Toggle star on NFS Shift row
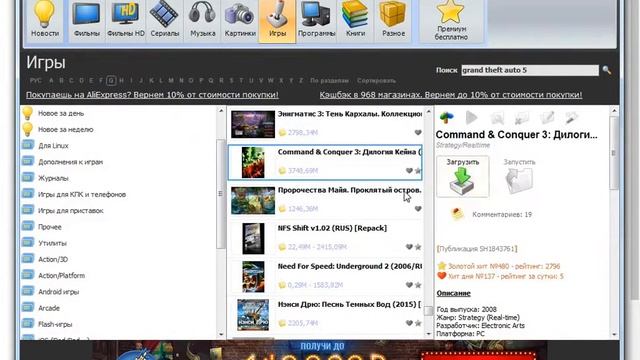The height and width of the screenshot is (360, 640). point(418,247)
